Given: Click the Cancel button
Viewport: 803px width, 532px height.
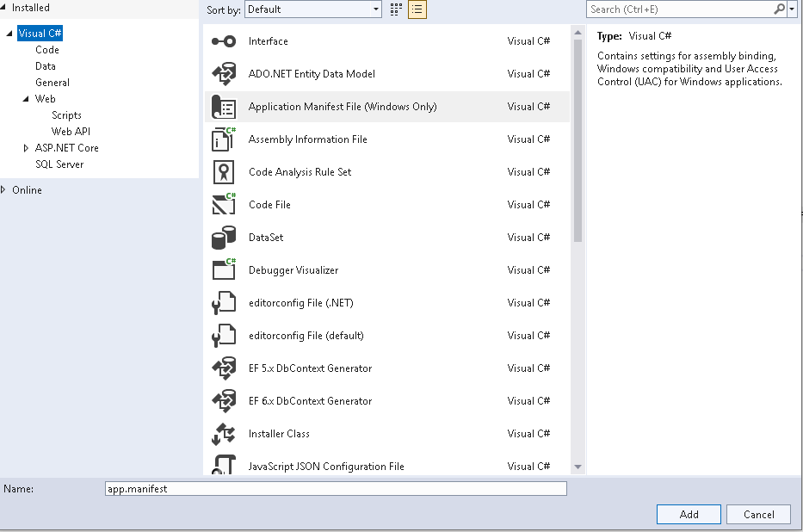Looking at the screenshot, I should [758, 515].
